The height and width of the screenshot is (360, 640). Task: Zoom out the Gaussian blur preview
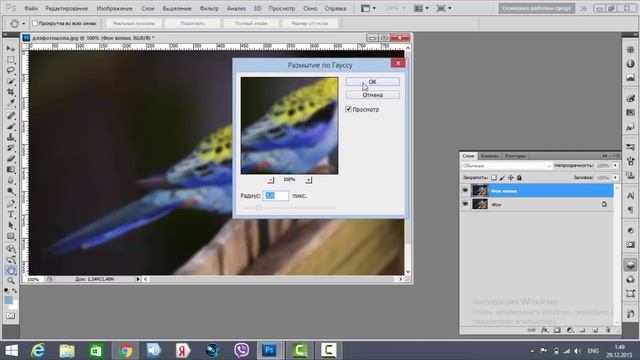click(x=271, y=180)
